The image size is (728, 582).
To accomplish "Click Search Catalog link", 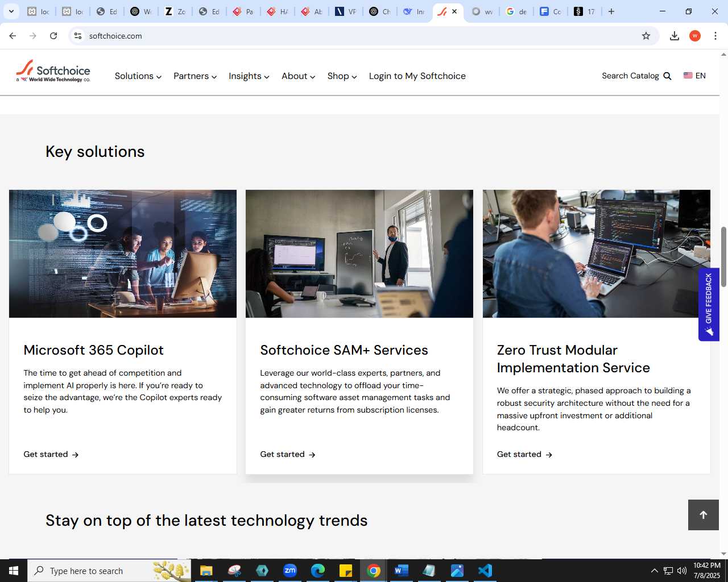I will point(630,76).
